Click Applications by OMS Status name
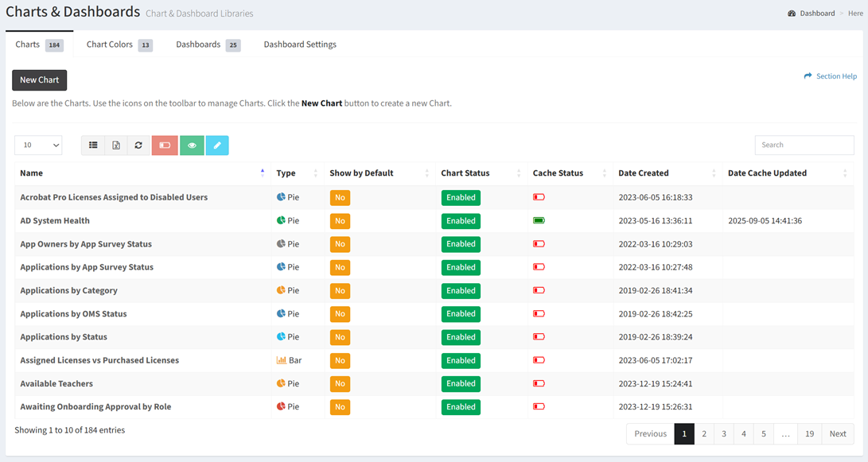 74,314
